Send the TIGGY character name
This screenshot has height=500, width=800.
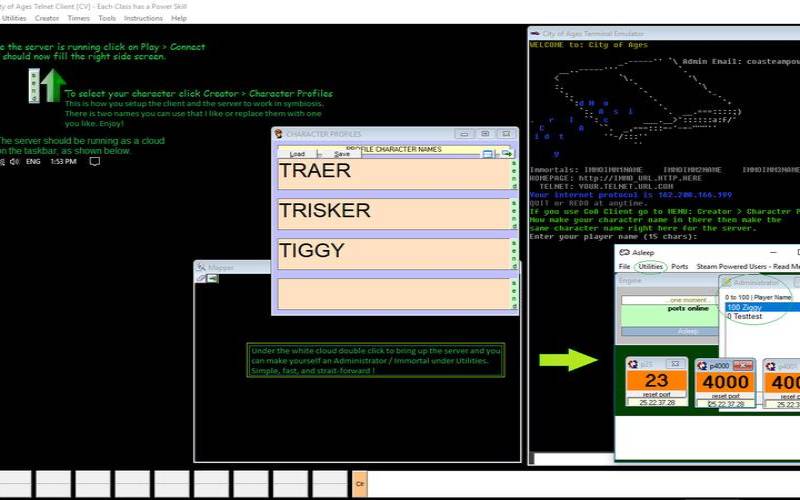[x=515, y=253]
